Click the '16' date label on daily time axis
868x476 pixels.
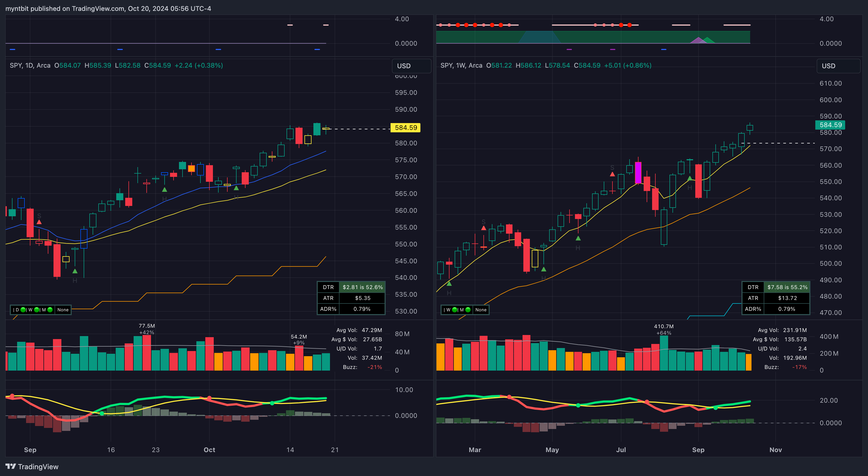pyautogui.click(x=111, y=450)
